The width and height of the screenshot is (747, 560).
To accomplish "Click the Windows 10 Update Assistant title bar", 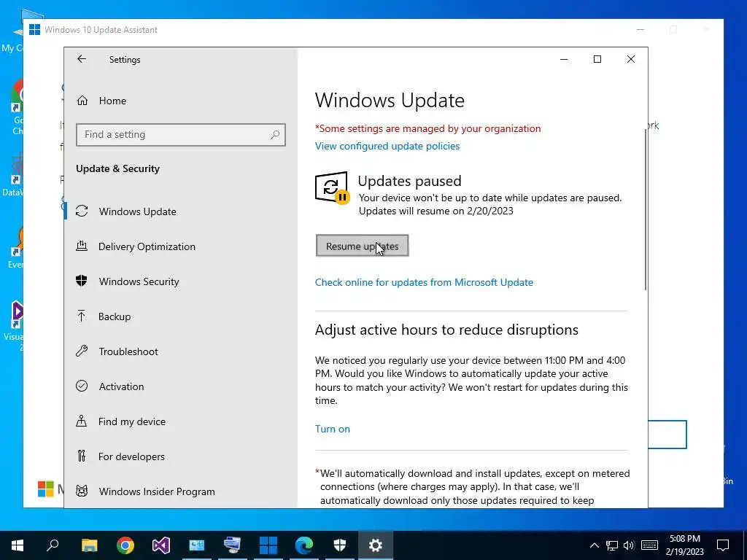I will point(333,29).
